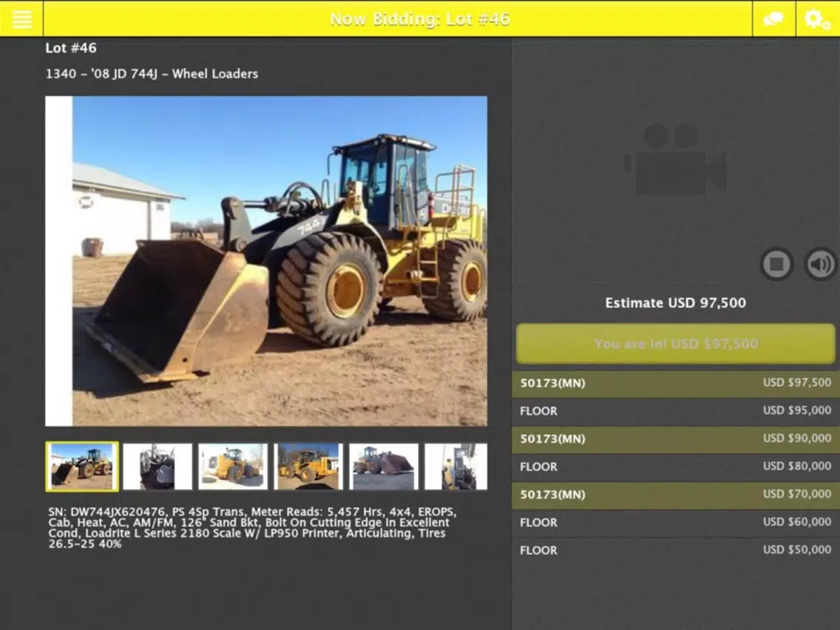This screenshot has height=630, width=840.
Task: Select the FLOOR bid of USD $60,000
Action: click(676, 522)
